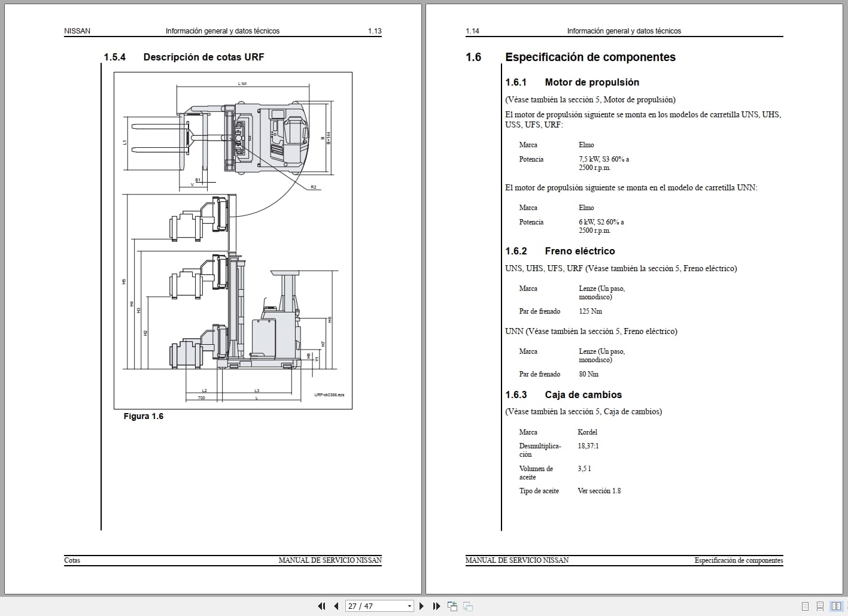Click the L tot dimension label in diagram
Screen dimensions: 848x616
pyautogui.click(x=242, y=84)
